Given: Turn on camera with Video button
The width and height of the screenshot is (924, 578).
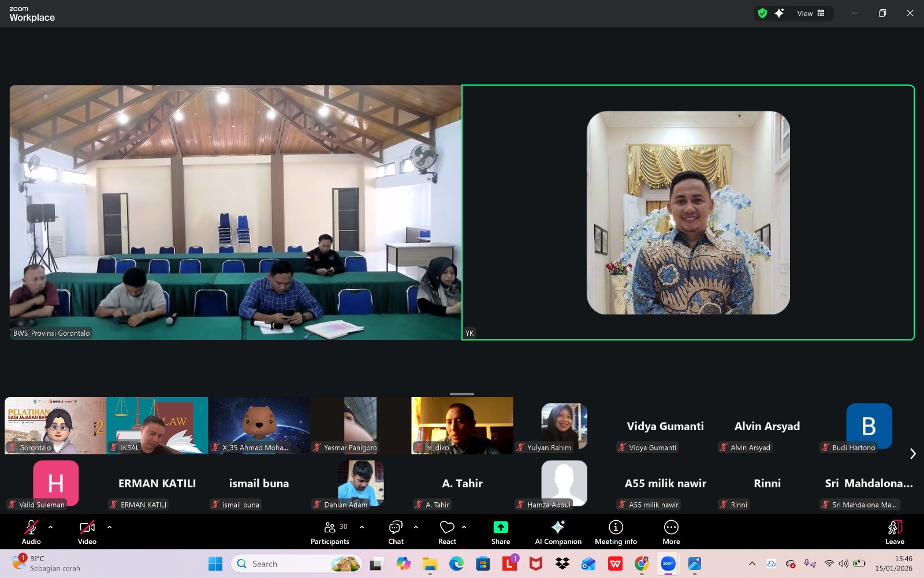Looking at the screenshot, I should click(87, 532).
